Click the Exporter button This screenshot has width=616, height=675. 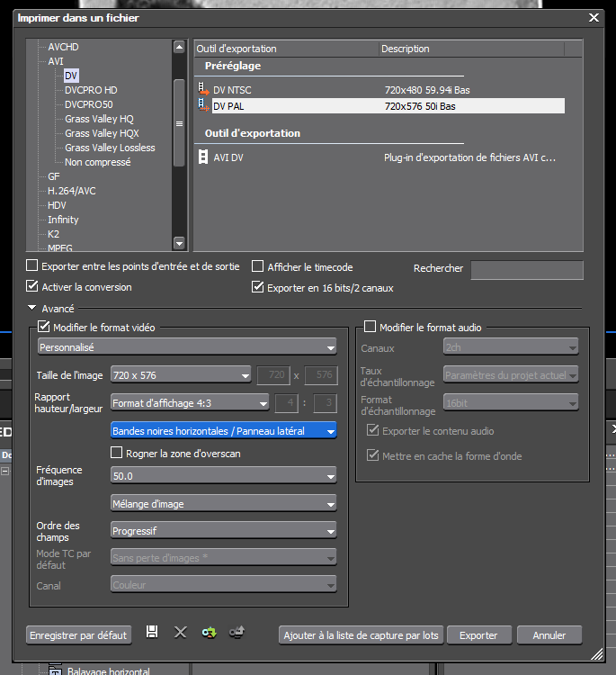[x=478, y=635]
